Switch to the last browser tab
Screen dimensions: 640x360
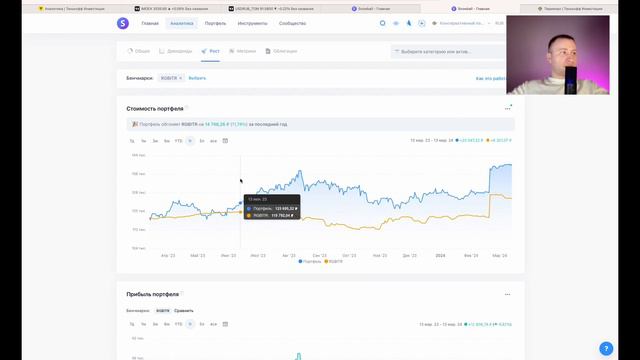point(570,9)
